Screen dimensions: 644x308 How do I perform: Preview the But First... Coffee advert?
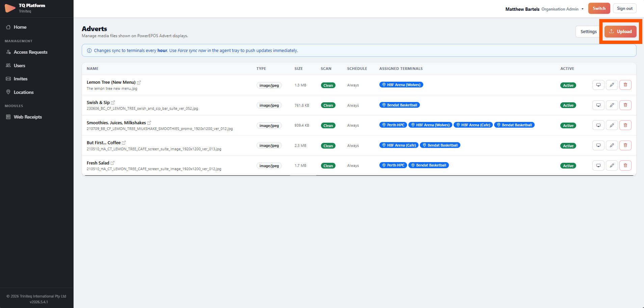click(x=598, y=145)
